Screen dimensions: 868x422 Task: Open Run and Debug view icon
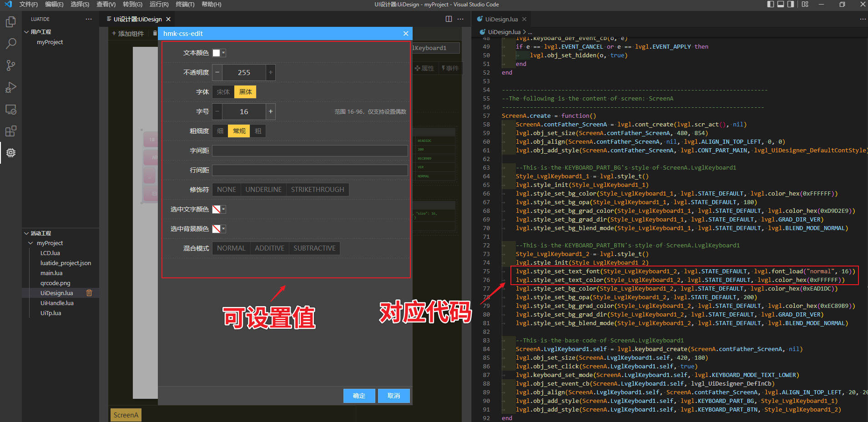(11, 87)
